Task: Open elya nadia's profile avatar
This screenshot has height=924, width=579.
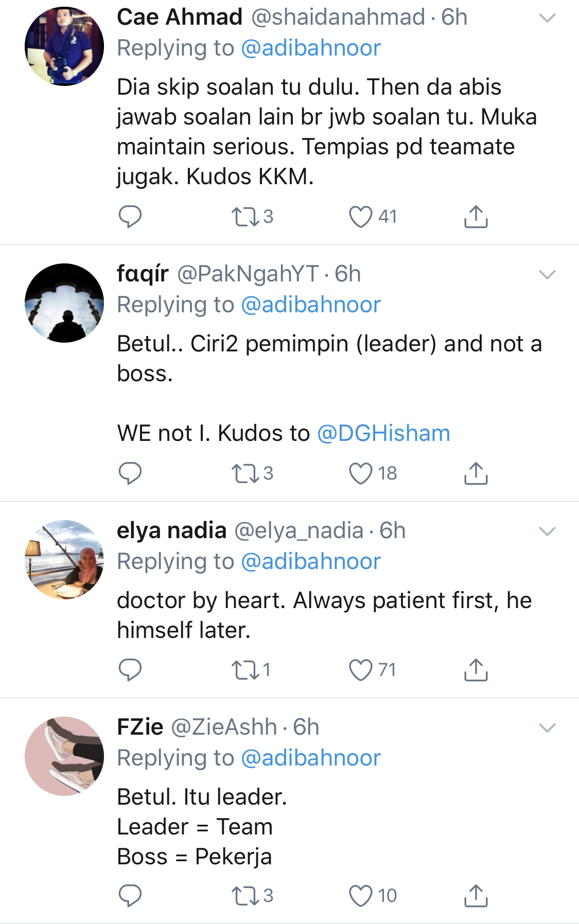Action: tap(64, 560)
